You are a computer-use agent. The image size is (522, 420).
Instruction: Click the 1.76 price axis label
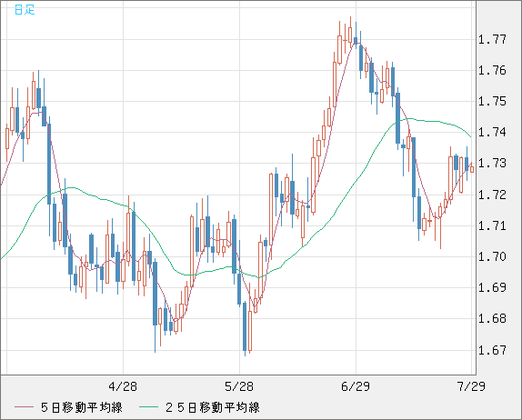492,71
